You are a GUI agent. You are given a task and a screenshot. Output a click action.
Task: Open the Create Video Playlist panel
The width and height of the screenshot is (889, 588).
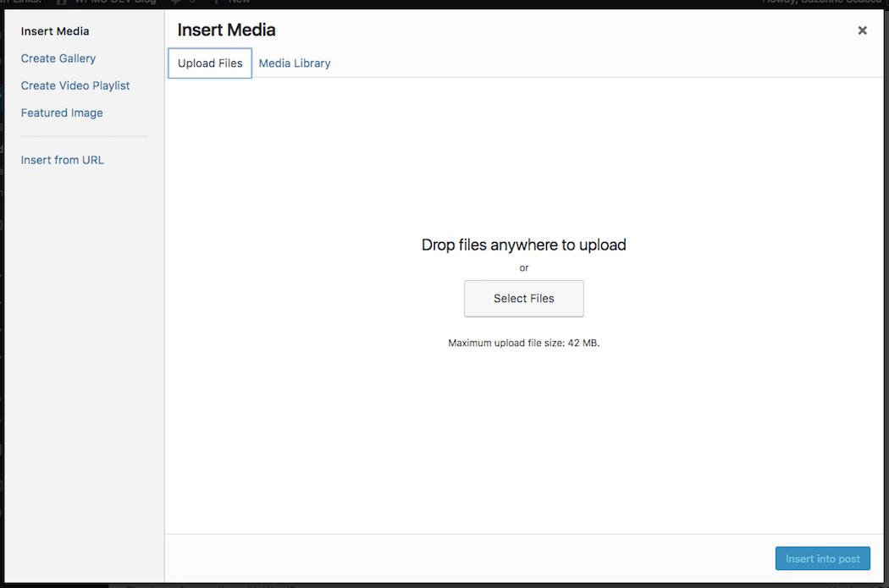75,85
